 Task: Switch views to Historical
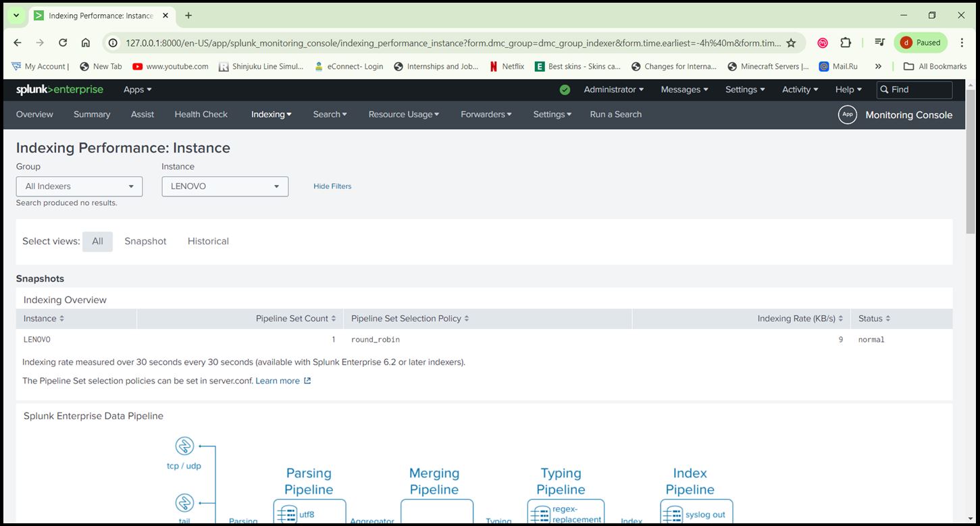(207, 241)
